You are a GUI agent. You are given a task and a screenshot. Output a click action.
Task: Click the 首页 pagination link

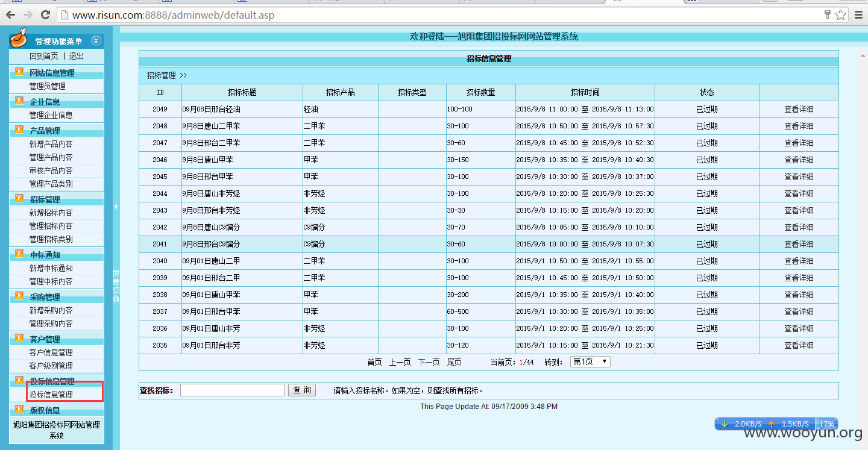374,362
